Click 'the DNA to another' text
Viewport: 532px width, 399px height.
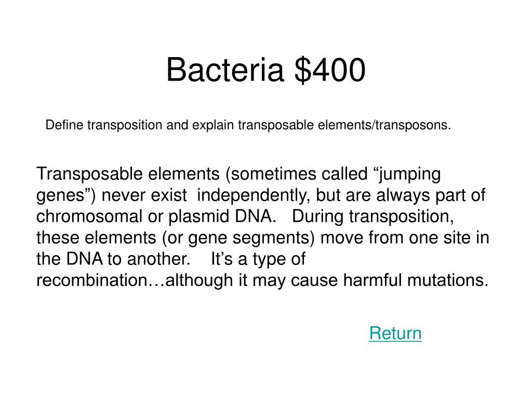click(113, 259)
